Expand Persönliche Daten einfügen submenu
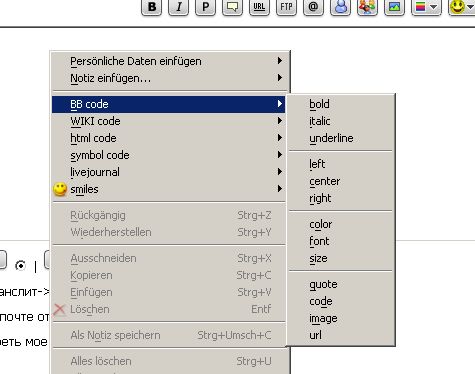 click(x=168, y=61)
